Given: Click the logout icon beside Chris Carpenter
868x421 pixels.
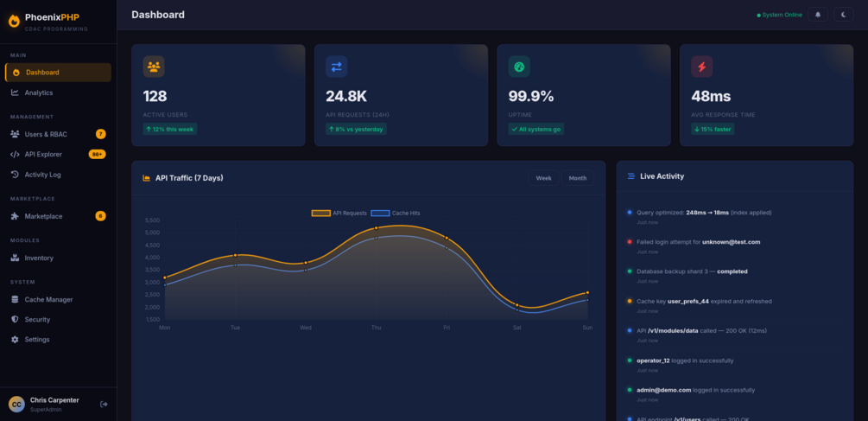Looking at the screenshot, I should tap(104, 405).
